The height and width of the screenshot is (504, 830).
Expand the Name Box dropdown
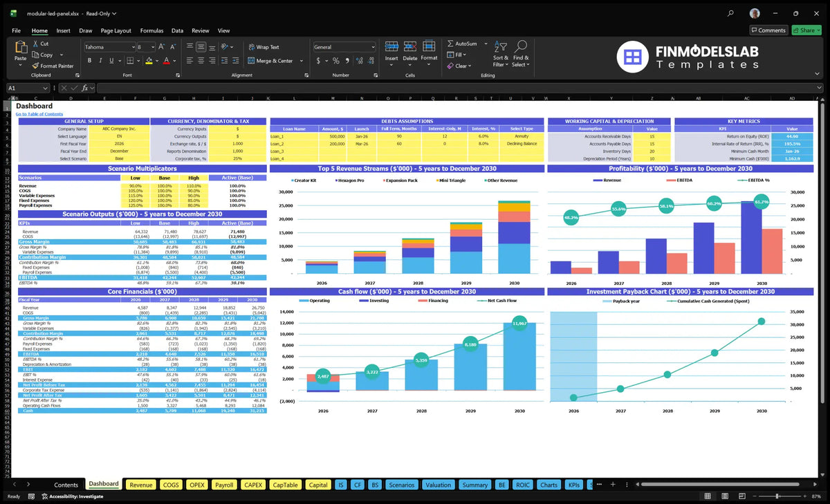point(46,88)
